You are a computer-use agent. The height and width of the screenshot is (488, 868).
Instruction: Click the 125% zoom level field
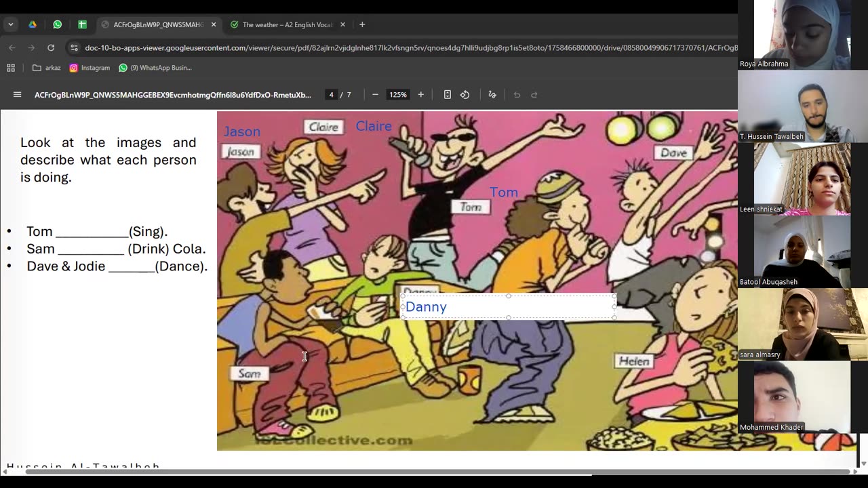(x=398, y=95)
